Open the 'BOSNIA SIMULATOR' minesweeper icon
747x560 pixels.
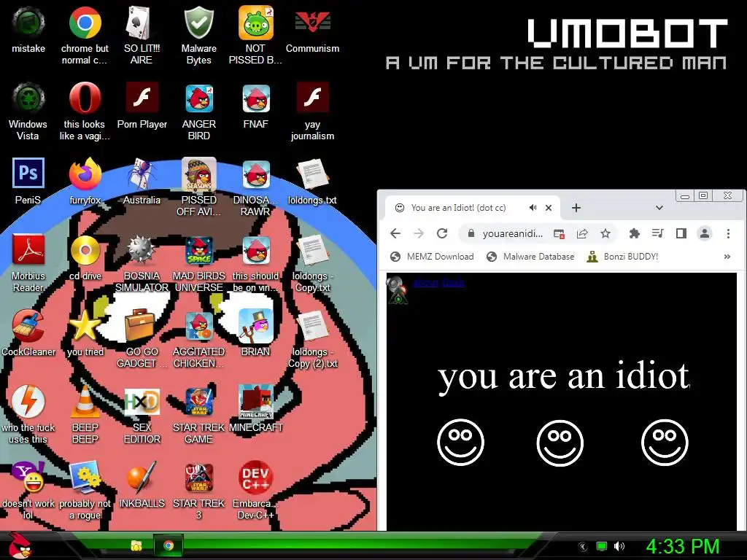tap(142, 250)
